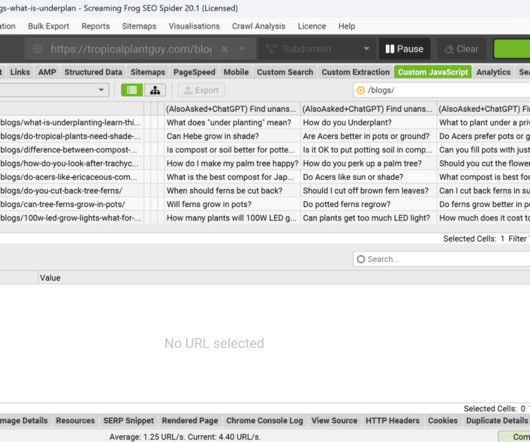Switch to tree view icon
This screenshot has width=530, height=442.
pyautogui.click(x=155, y=90)
